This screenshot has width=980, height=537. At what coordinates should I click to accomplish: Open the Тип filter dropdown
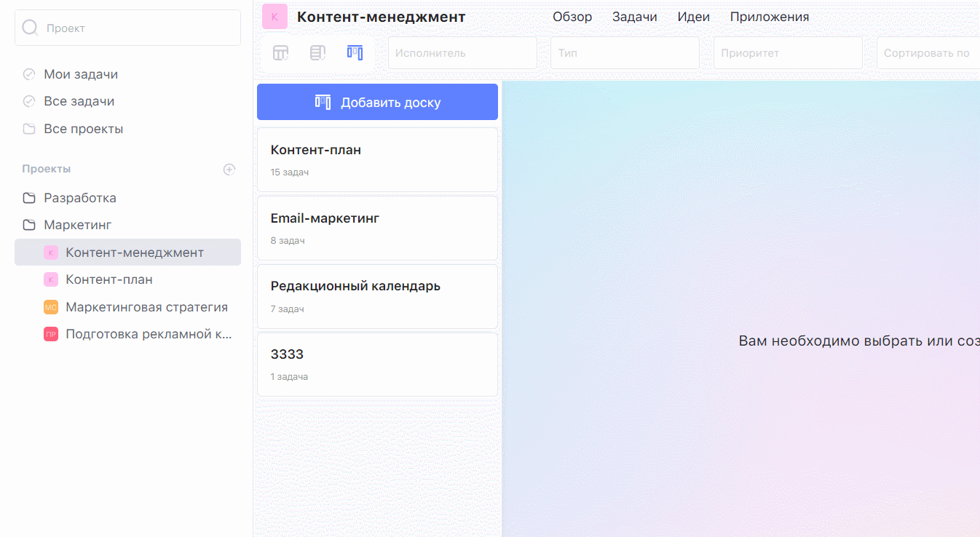click(x=625, y=53)
